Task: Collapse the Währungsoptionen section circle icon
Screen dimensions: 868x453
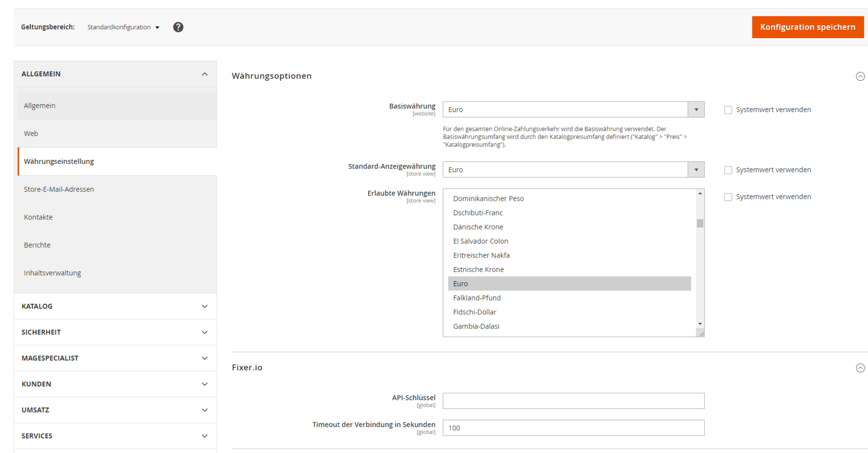Action: coord(860,76)
